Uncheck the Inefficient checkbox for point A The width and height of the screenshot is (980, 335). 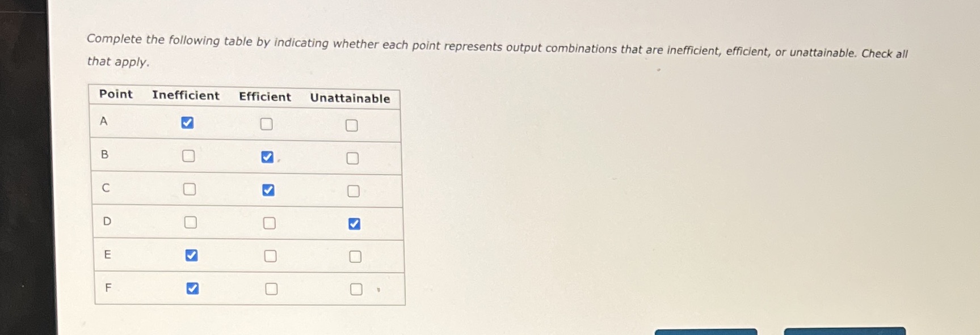(188, 122)
